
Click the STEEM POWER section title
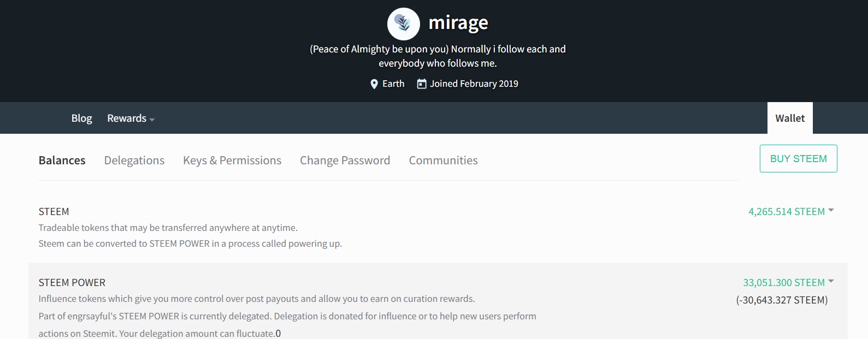(x=72, y=283)
